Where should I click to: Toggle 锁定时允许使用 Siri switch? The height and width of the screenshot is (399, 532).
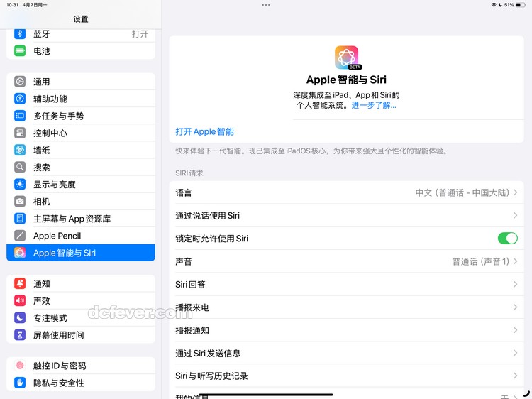pos(508,239)
